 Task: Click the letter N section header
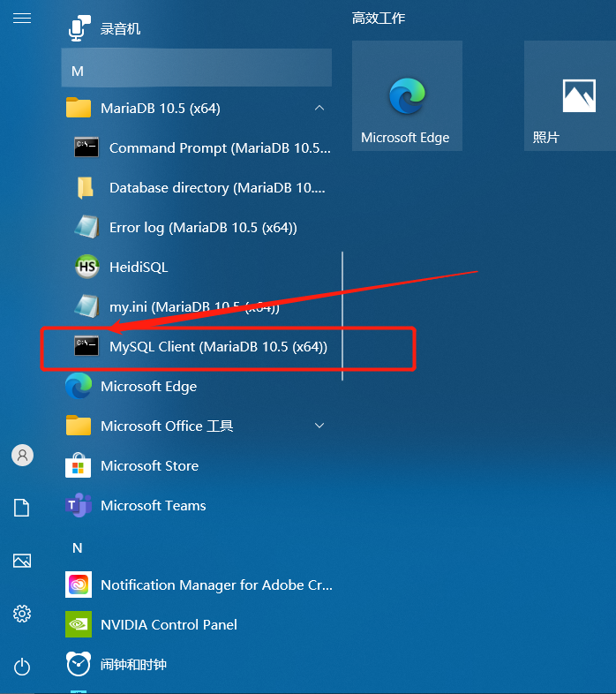click(78, 548)
